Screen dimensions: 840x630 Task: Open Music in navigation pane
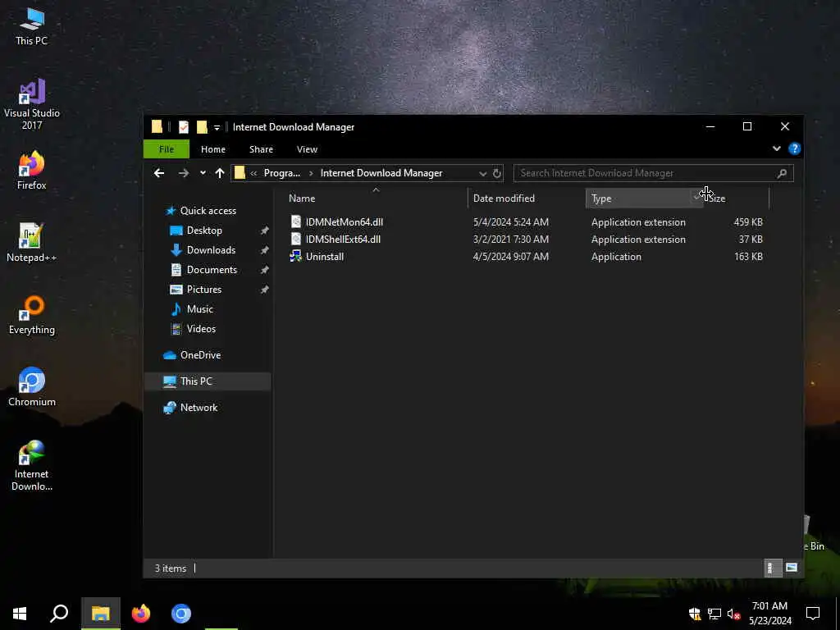[x=200, y=309]
